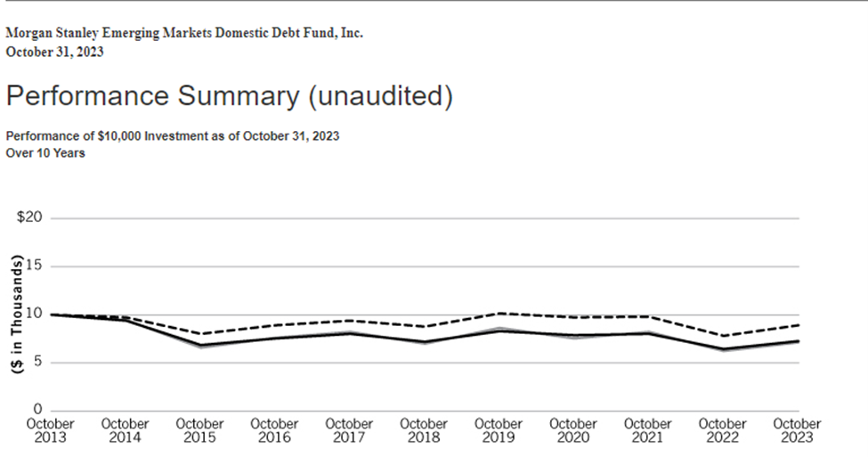Screen dimensions: 868x457
Task: Select the Performance Summary (unaudited) title
Action: tap(229, 96)
